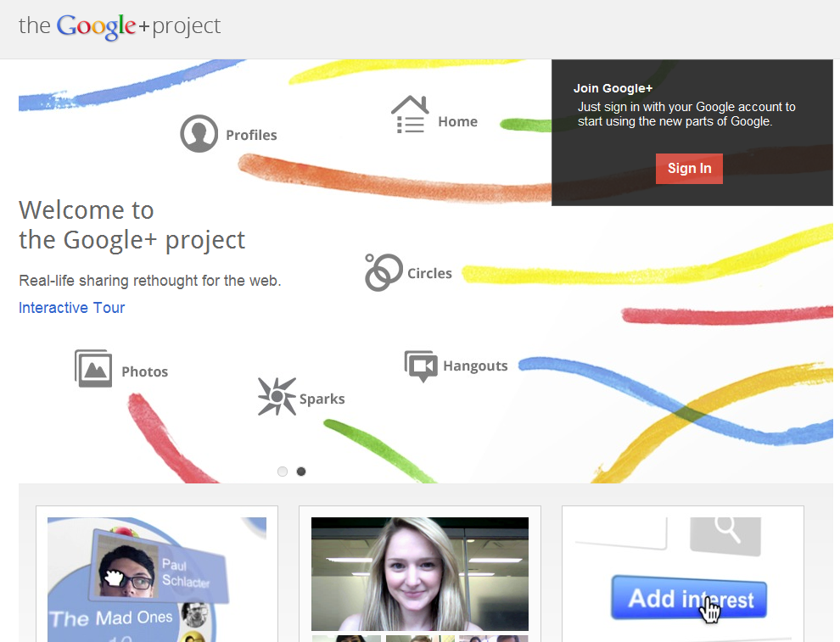Open the Home label
Screen dimensions: 840x642
(x=457, y=121)
